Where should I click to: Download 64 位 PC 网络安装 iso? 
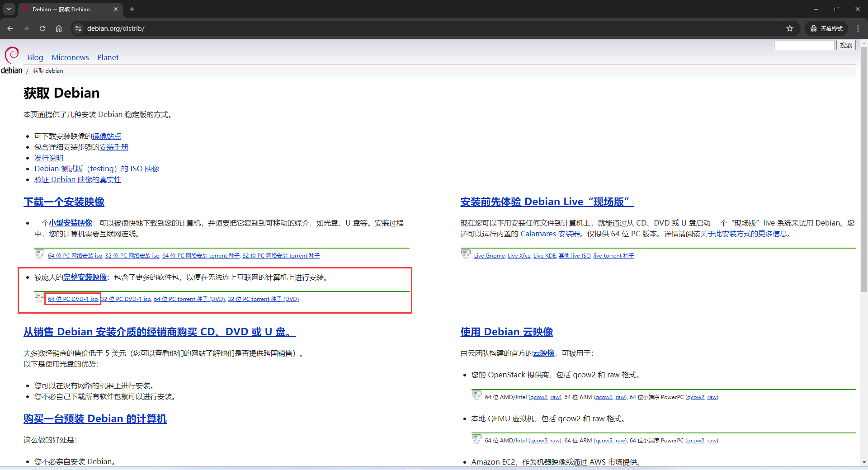pos(75,256)
